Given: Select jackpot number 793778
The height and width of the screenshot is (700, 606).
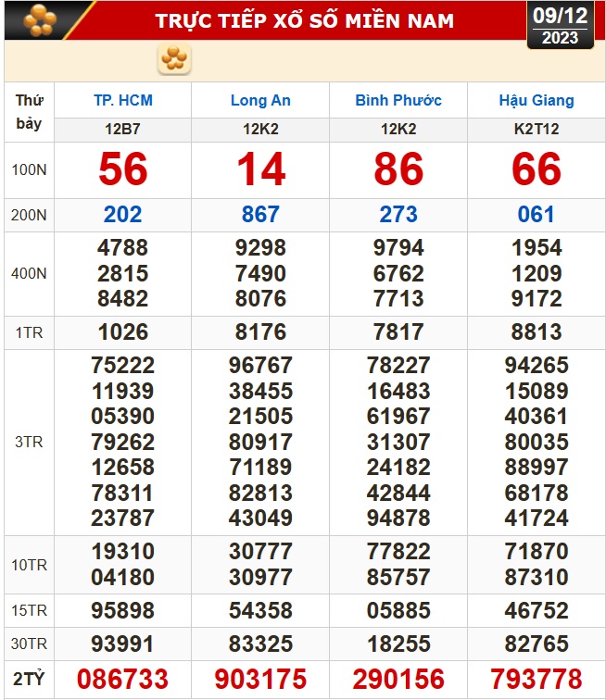Looking at the screenshot, I should tap(537, 679).
